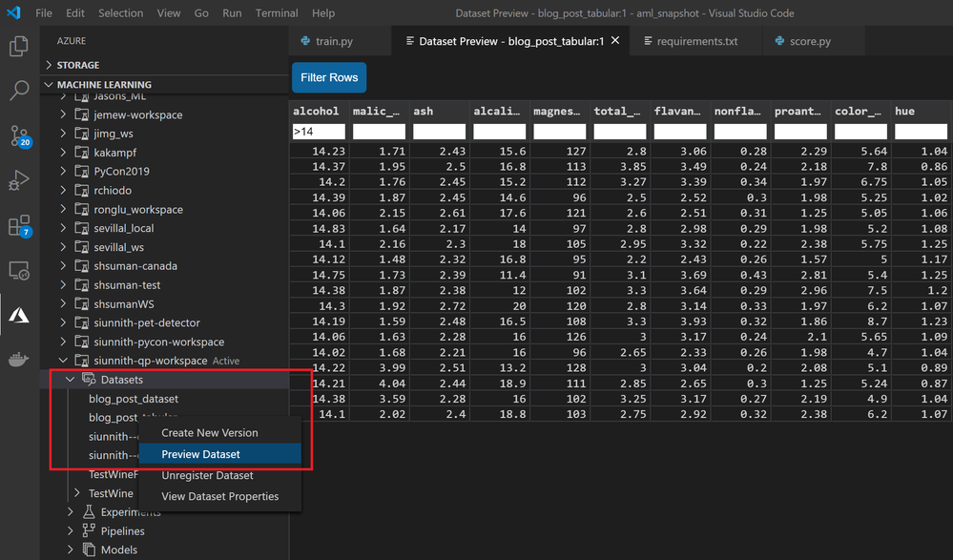953x560 pixels.
Task: Open the Help menu
Action: click(x=323, y=12)
